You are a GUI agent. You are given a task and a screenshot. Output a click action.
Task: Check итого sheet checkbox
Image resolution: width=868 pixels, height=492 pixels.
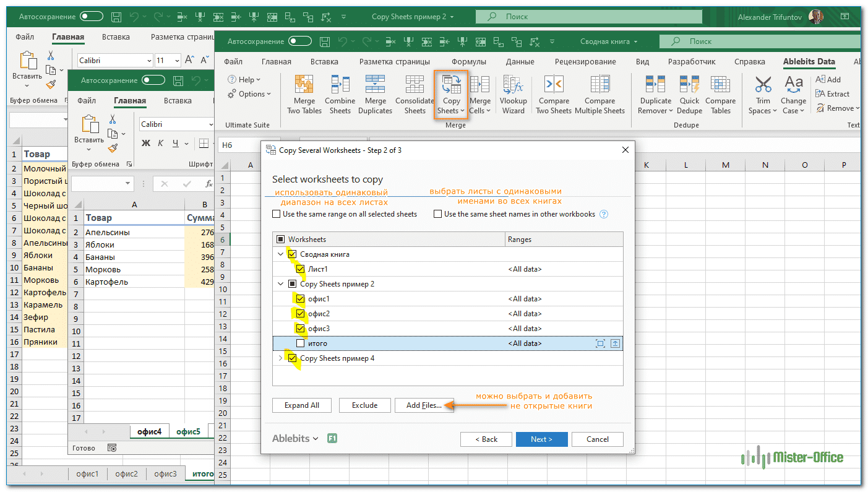point(301,343)
